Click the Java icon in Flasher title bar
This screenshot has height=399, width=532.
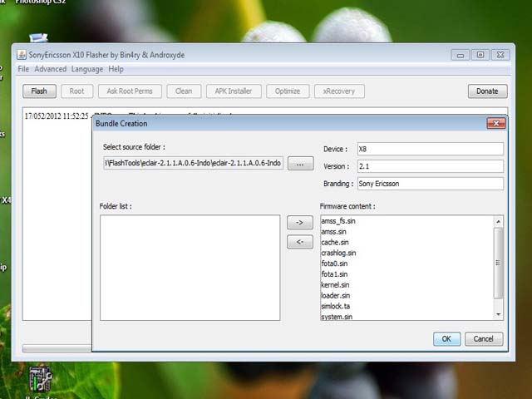pyautogui.click(x=22, y=55)
